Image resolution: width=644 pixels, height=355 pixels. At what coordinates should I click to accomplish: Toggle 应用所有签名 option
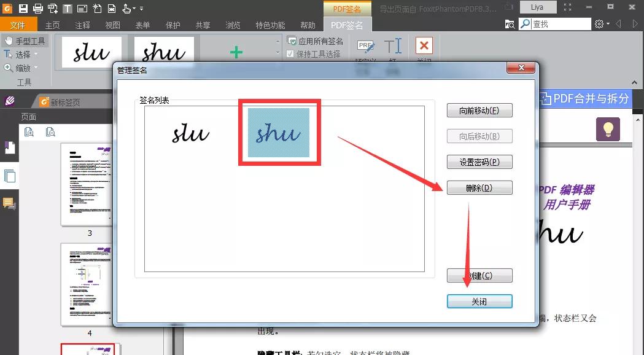[315, 41]
